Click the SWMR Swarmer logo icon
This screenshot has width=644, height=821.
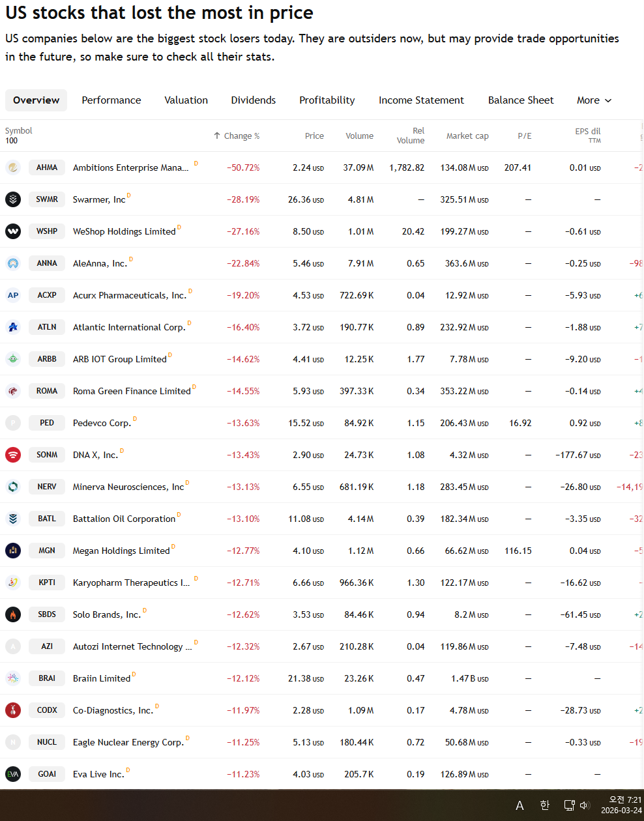click(x=13, y=199)
